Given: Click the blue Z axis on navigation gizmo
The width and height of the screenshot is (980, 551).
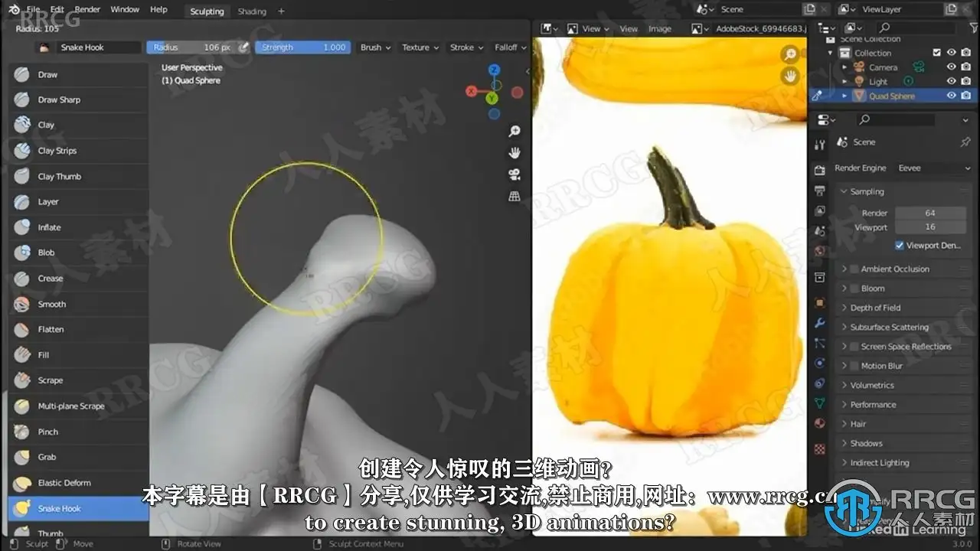Looking at the screenshot, I should (x=495, y=70).
